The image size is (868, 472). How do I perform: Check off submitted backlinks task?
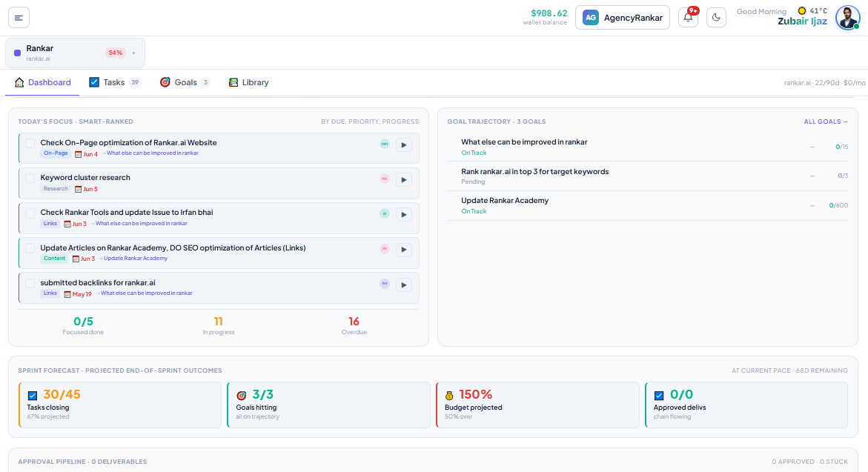[x=30, y=283]
